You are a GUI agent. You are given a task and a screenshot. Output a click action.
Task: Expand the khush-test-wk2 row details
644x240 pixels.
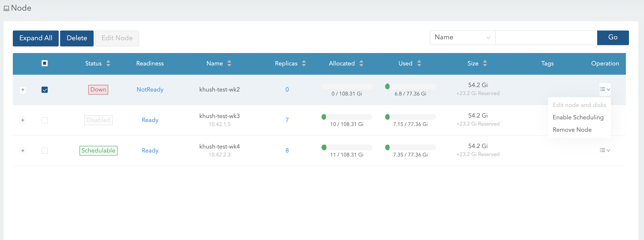23,90
